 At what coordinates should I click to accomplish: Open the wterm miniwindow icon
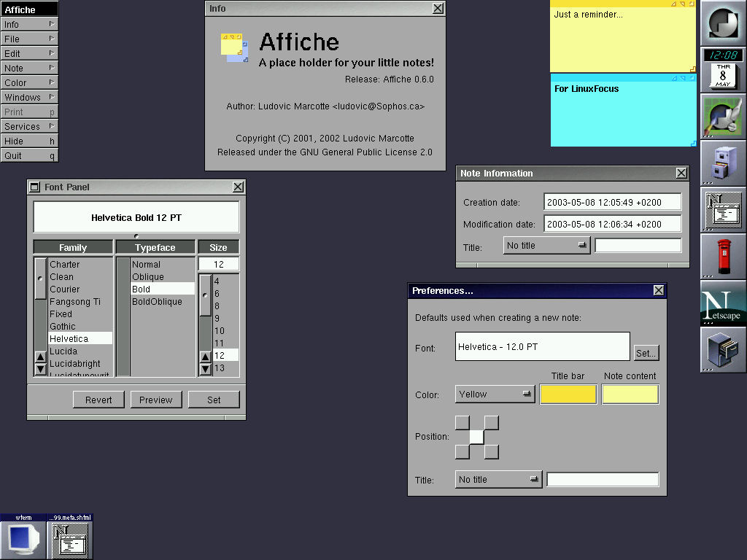(x=23, y=537)
